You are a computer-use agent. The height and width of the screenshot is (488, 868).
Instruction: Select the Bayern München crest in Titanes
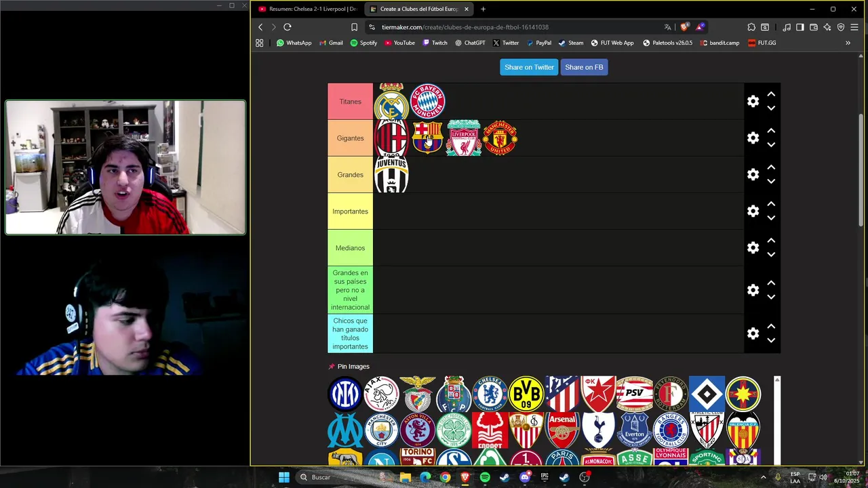(x=428, y=102)
